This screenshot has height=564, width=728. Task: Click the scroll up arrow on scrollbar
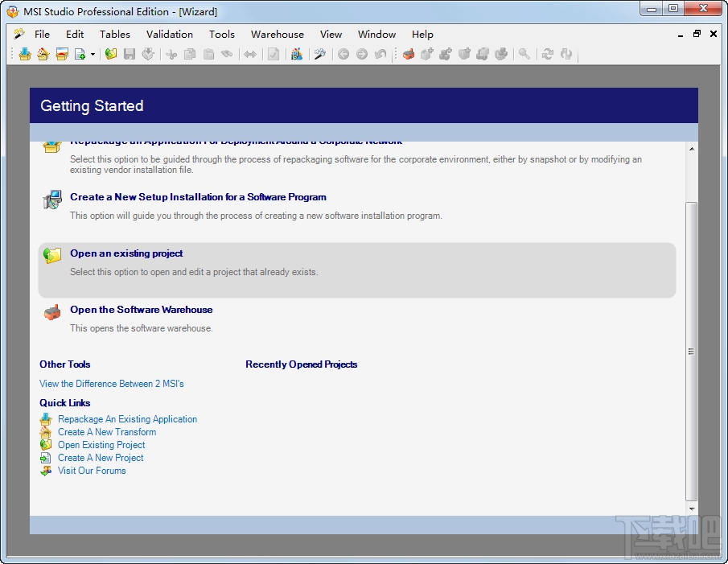point(692,149)
